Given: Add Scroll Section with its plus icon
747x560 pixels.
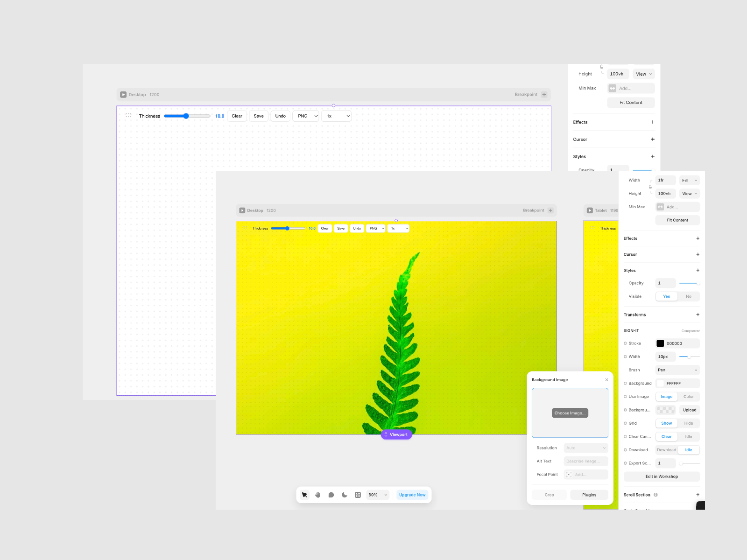Looking at the screenshot, I should click(698, 495).
